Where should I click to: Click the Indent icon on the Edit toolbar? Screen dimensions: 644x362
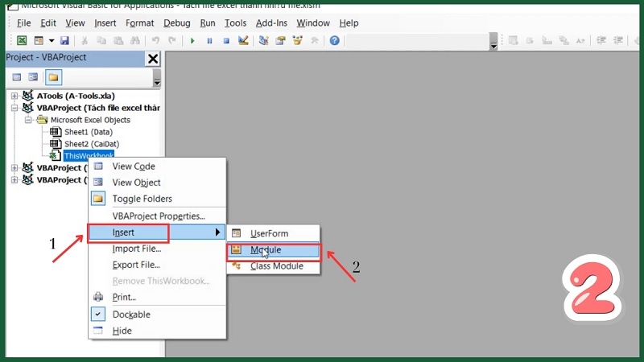601,40
